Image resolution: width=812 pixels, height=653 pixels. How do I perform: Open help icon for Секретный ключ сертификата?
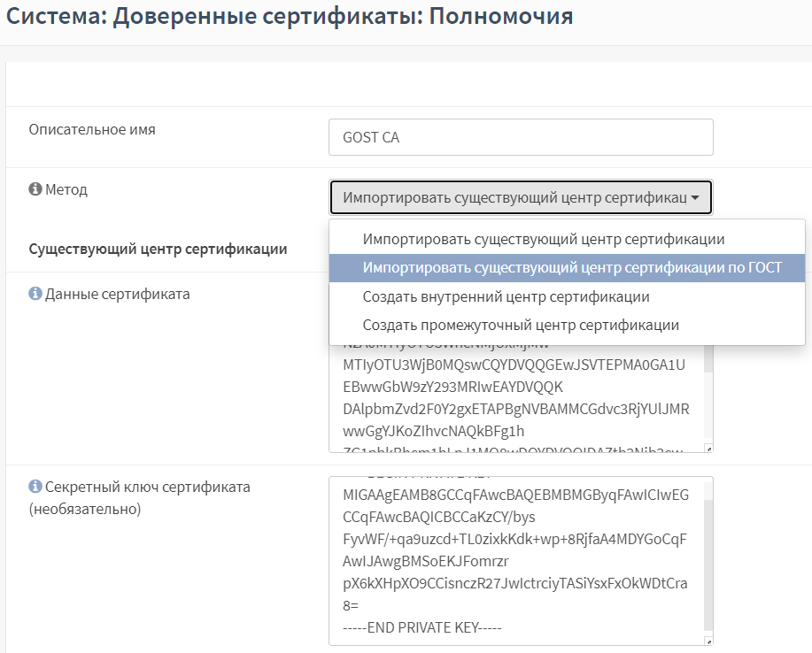35,487
